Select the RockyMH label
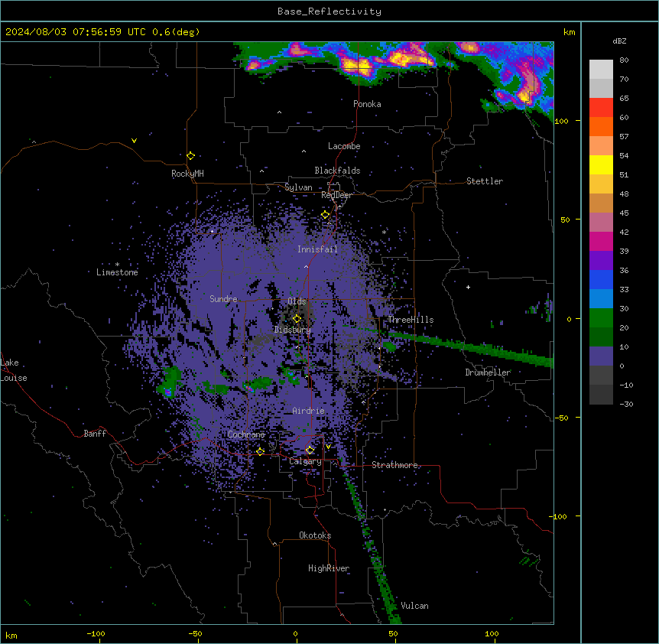Screen dimensions: 659x644 pyautogui.click(x=187, y=174)
